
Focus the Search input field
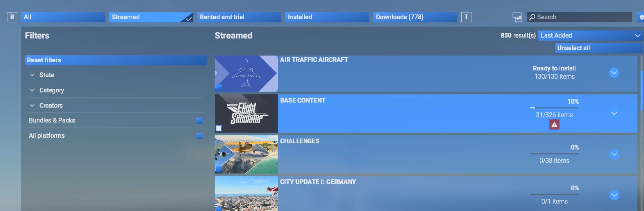579,17
